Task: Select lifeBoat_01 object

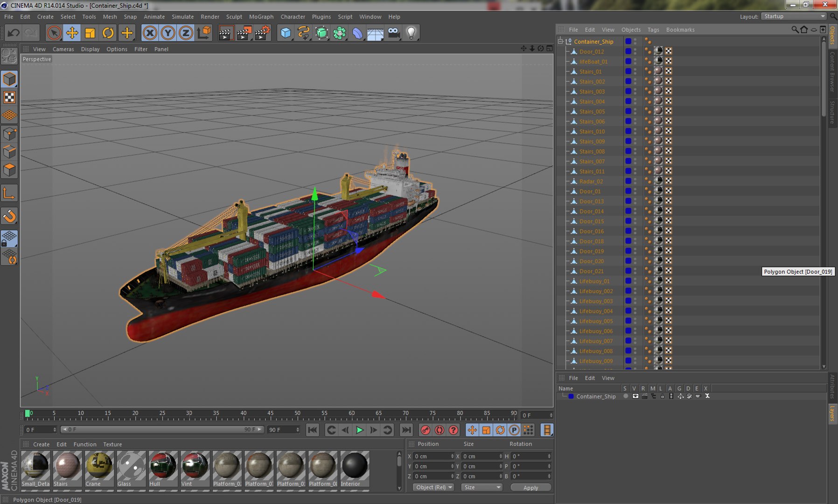Action: pyautogui.click(x=593, y=61)
